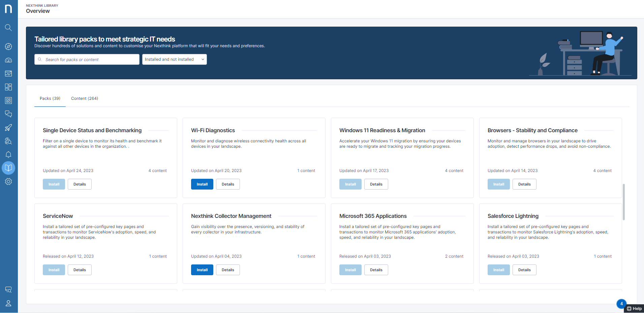Open the fingerprint search sidebar icon
This screenshot has width=644, height=313.
pos(8,141)
